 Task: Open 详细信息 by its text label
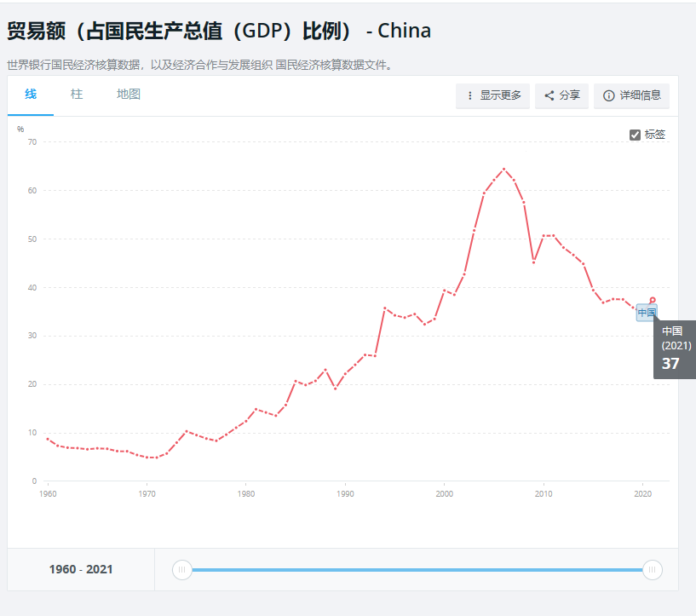pos(640,95)
